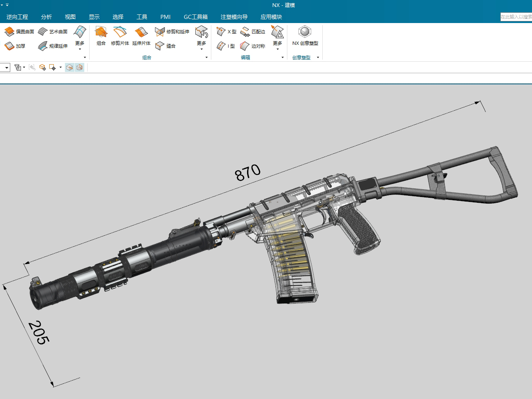Expand 更多 in the 编辑 group
This screenshot has height=399, width=532.
pyautogui.click(x=278, y=38)
